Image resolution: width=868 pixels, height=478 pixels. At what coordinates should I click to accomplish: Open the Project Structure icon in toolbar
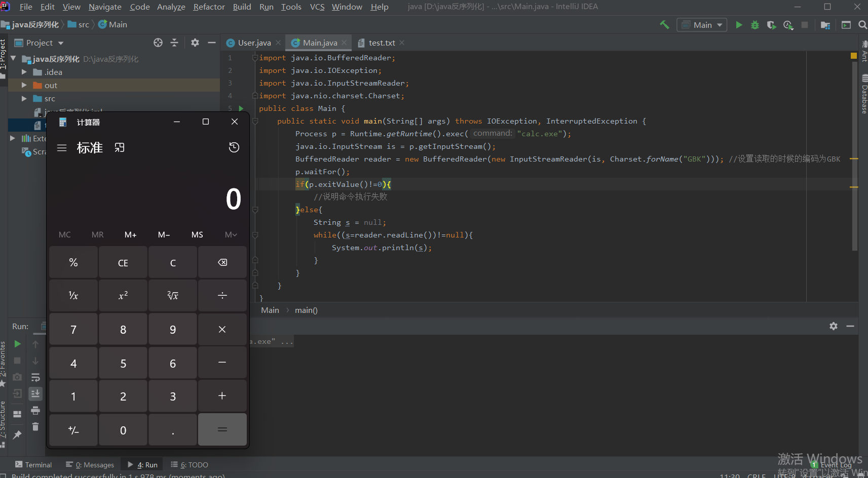click(825, 25)
